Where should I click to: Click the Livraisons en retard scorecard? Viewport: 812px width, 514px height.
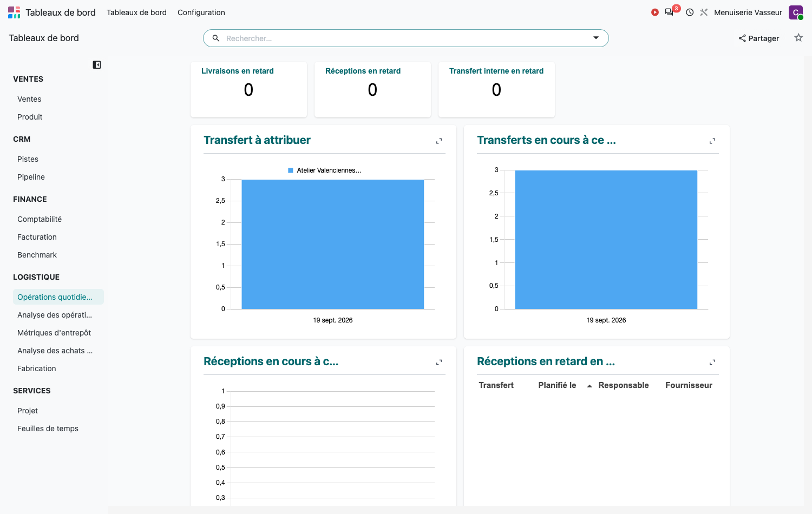pos(248,89)
